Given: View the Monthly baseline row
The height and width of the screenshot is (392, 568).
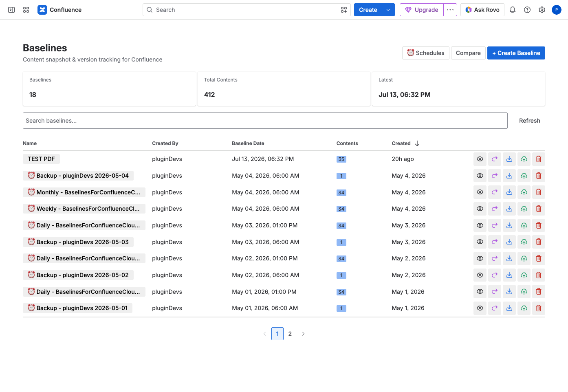Looking at the screenshot, I should point(480,192).
